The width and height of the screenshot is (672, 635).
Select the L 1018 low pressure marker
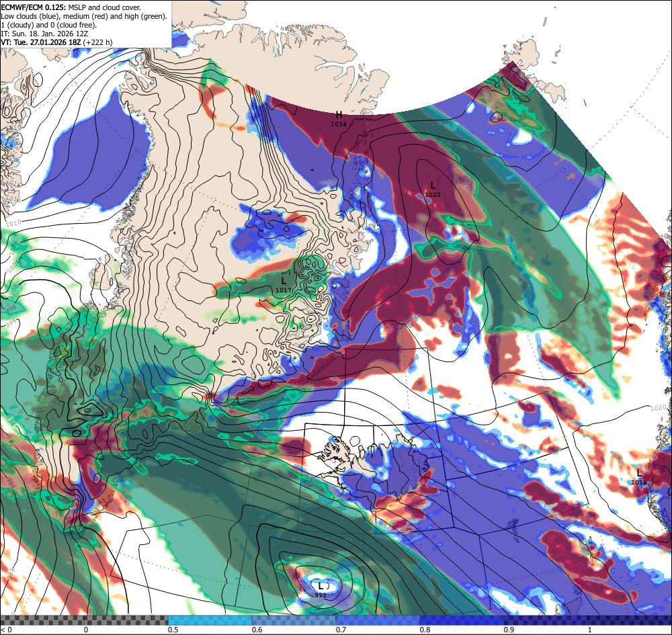coord(638,477)
